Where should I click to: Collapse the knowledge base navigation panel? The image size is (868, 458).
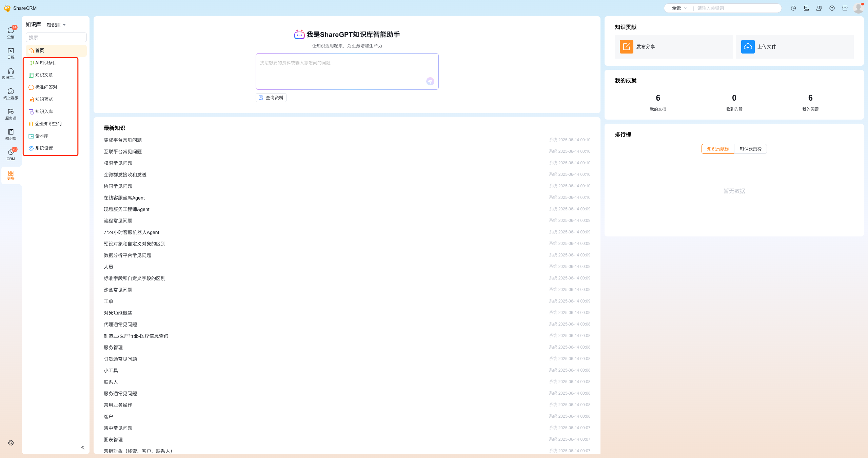pos(83,447)
